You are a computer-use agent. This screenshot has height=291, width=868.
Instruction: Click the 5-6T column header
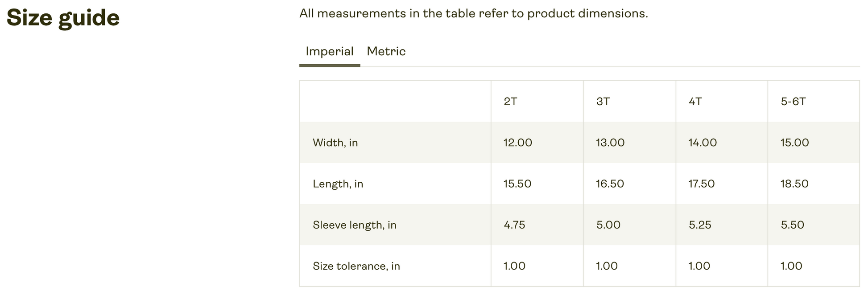793,102
